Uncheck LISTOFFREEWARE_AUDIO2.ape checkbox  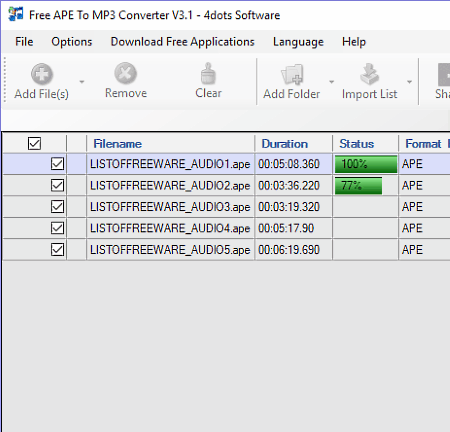click(57, 185)
